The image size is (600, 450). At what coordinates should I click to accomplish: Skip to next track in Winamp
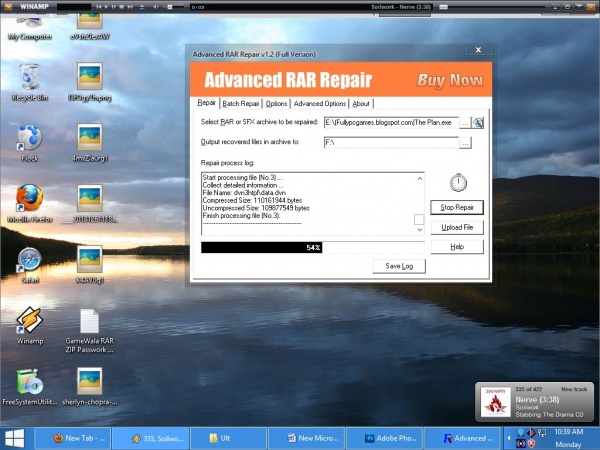point(130,7)
